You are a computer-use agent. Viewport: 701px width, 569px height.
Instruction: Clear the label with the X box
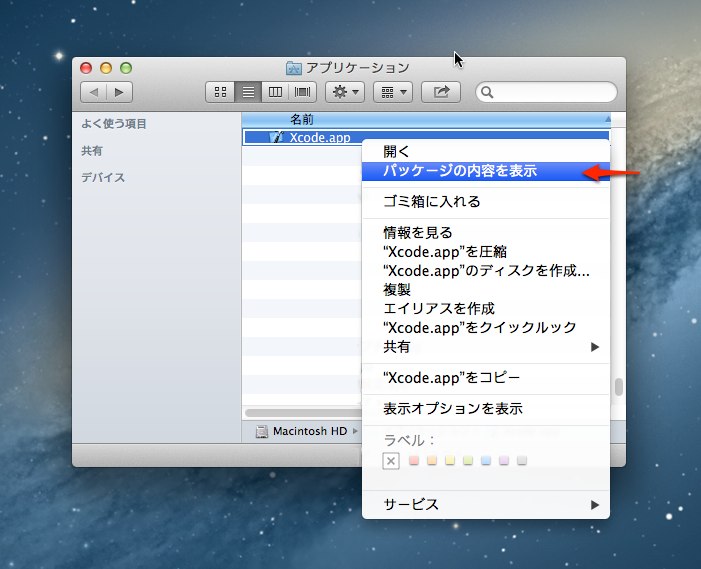tap(391, 461)
